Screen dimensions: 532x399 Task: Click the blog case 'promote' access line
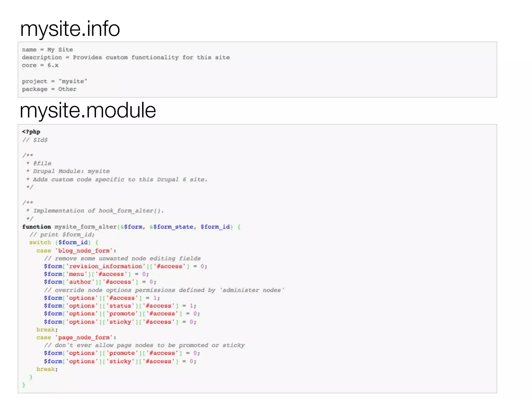(122, 314)
